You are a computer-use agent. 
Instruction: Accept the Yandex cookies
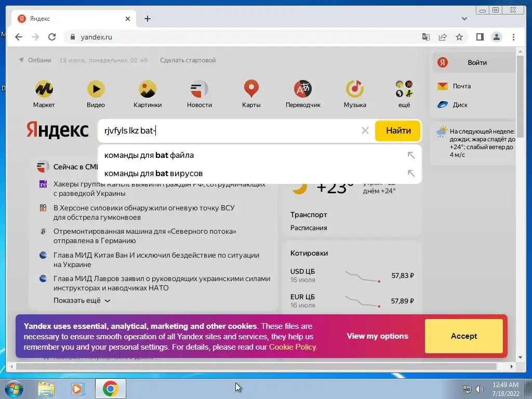tap(464, 336)
